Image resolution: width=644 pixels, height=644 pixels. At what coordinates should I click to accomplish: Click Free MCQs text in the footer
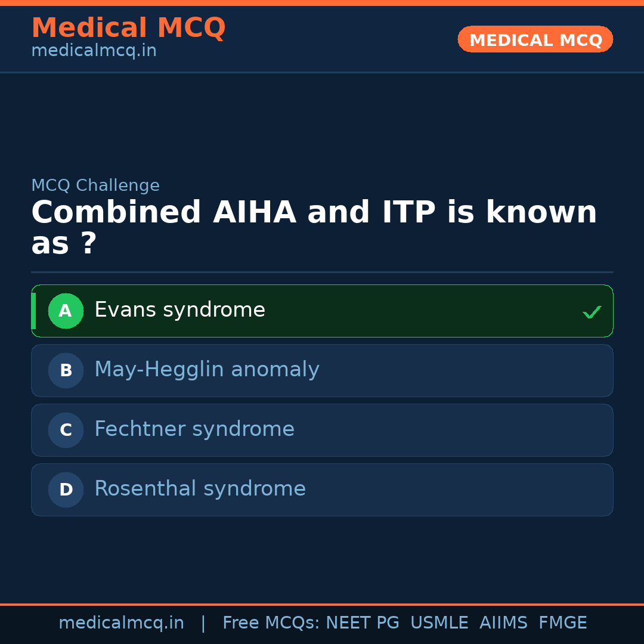click(271, 623)
